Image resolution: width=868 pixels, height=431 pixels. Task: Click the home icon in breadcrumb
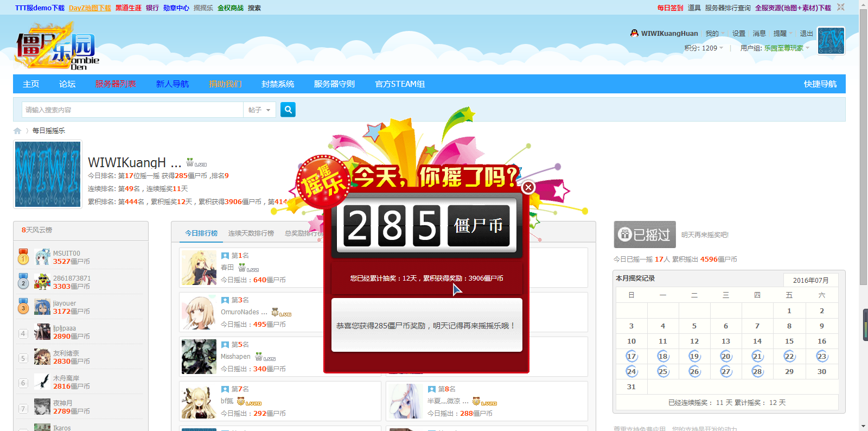(17, 131)
